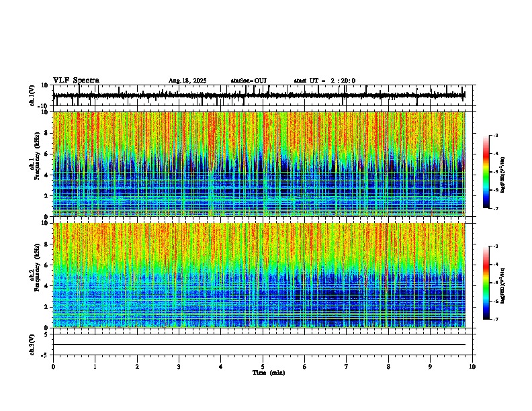Click inside the ch.2 frequency spectrogram
The height and width of the screenshot is (411, 532).
click(x=259, y=275)
